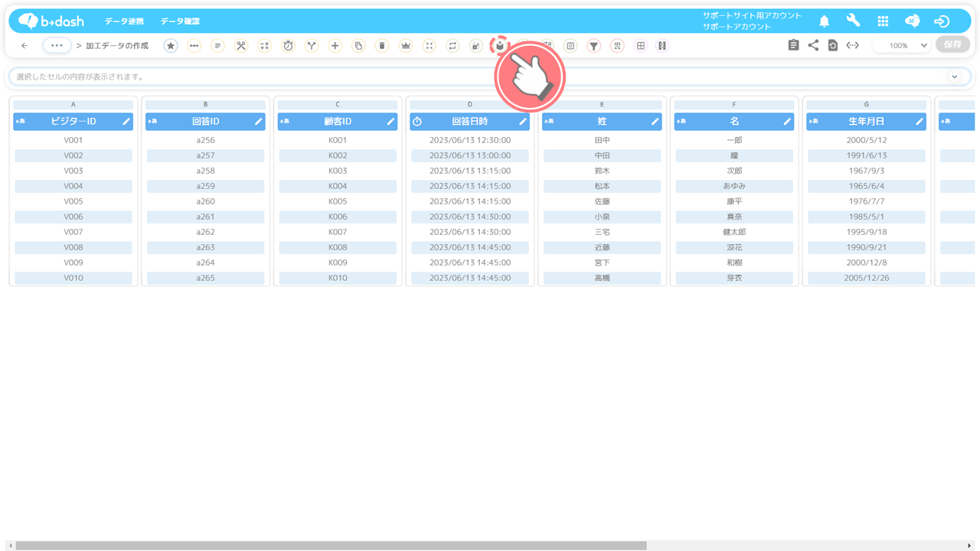Image resolution: width=980 pixels, height=551 pixels.
Task: Click pencil icon on 顧客ID column header
Action: click(x=390, y=122)
